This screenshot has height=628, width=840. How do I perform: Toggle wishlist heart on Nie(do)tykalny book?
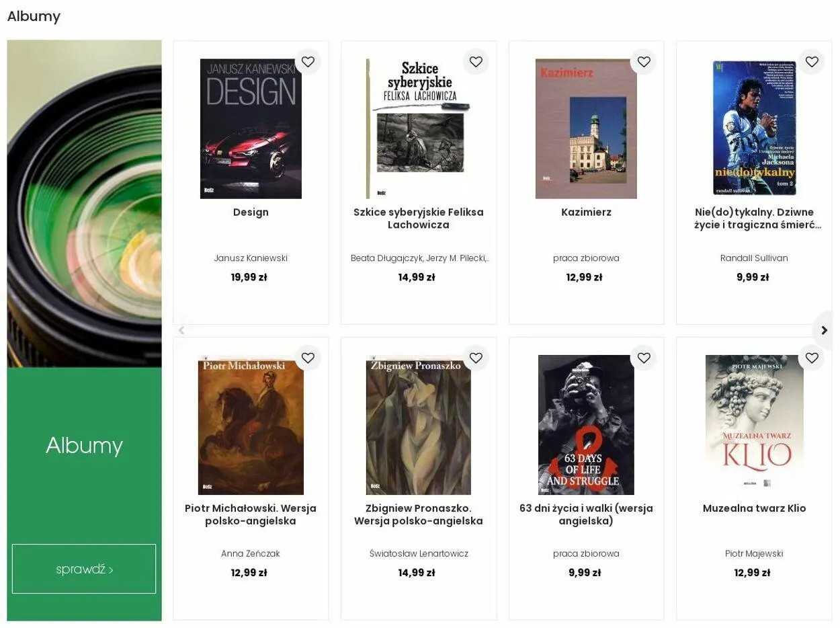812,62
